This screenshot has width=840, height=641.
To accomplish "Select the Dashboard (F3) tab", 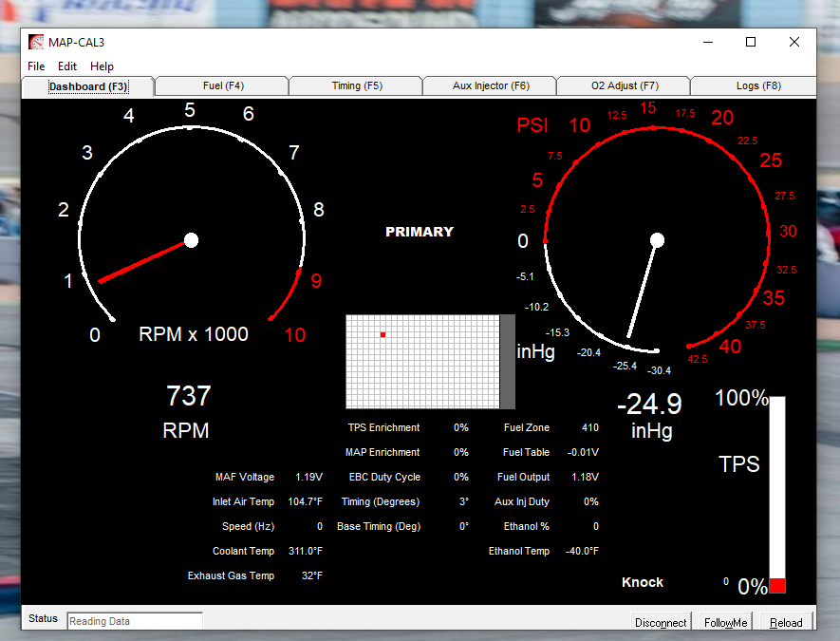I will coord(88,86).
